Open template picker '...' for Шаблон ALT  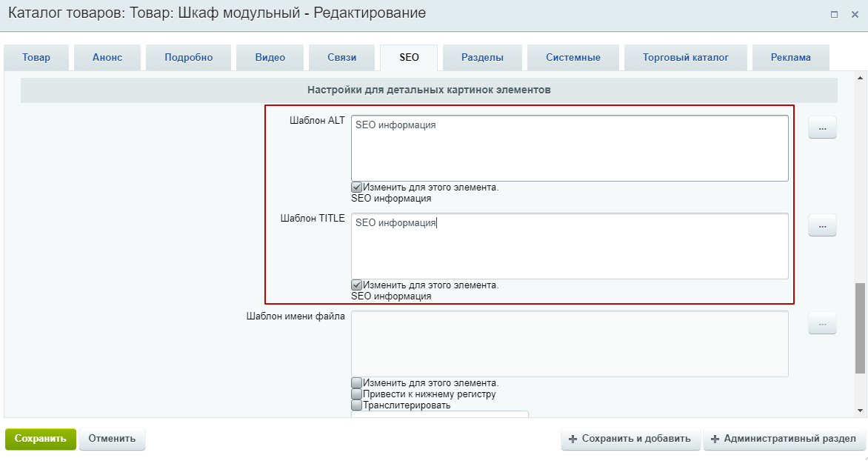click(x=822, y=127)
